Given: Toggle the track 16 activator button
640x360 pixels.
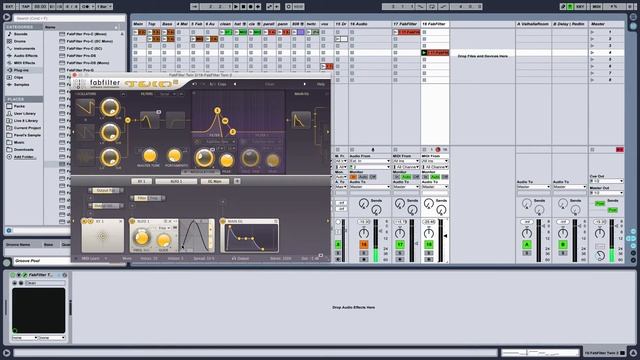Looking at the screenshot, I should tap(364, 244).
